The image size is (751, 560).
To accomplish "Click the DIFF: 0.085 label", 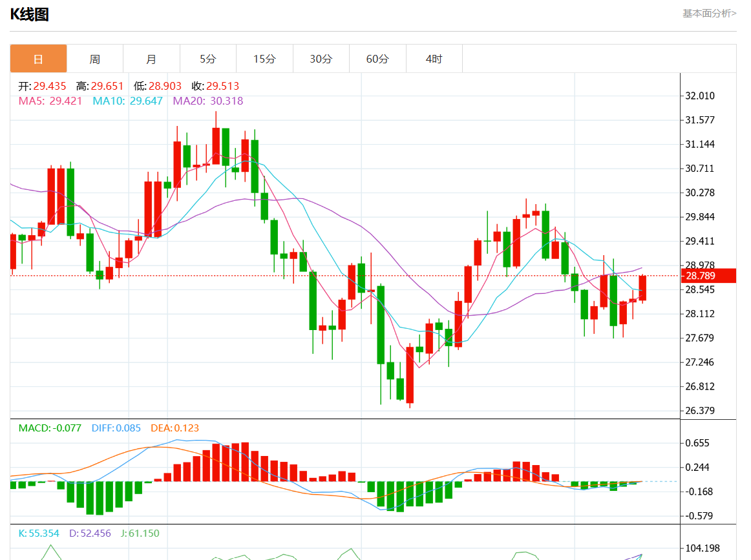I will [116, 428].
